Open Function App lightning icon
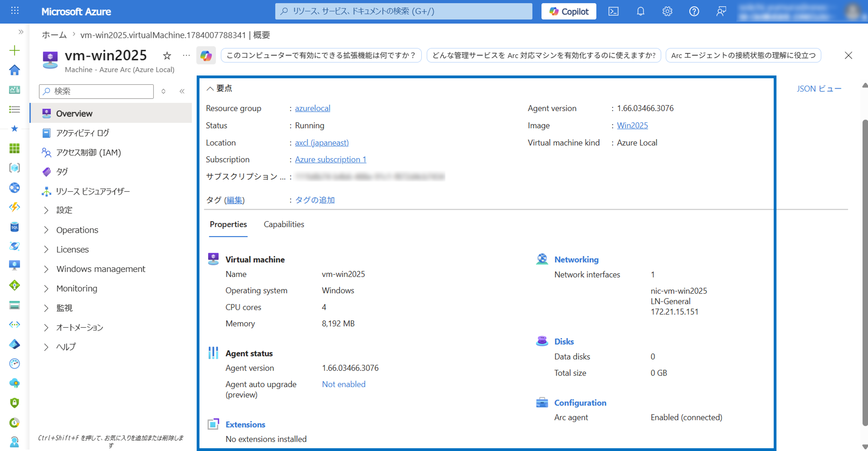868x451 pixels. point(14,207)
